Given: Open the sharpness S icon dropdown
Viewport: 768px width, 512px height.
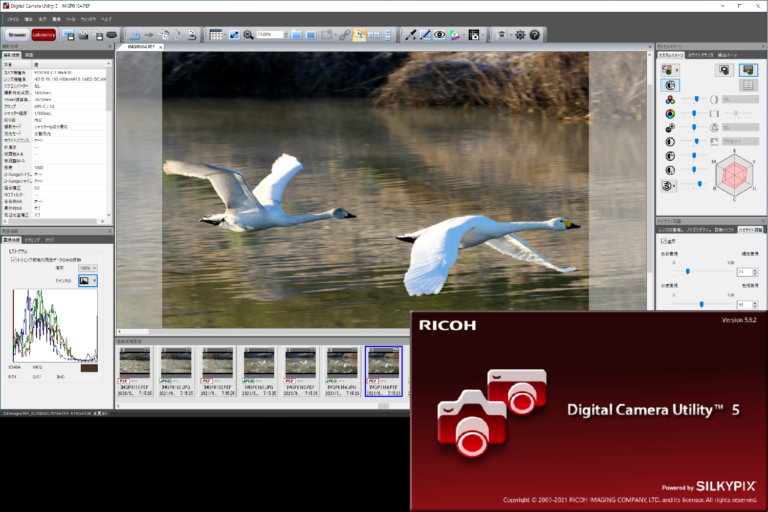Looking at the screenshot, I should pyautogui.click(x=669, y=186).
